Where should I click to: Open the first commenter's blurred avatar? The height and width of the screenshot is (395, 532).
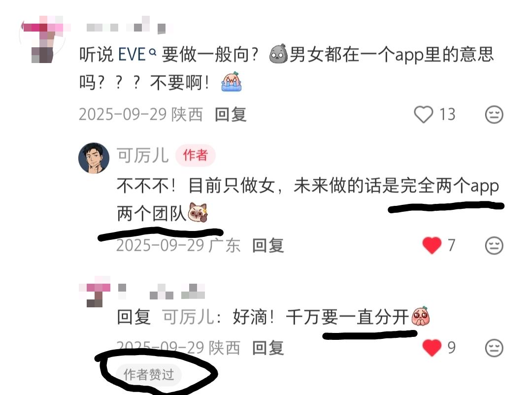point(42,39)
